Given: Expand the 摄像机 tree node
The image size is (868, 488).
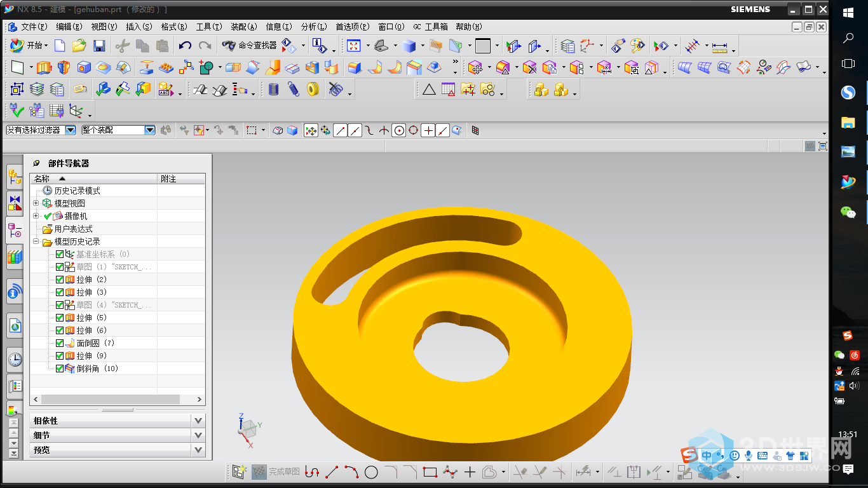Looking at the screenshot, I should coord(36,216).
